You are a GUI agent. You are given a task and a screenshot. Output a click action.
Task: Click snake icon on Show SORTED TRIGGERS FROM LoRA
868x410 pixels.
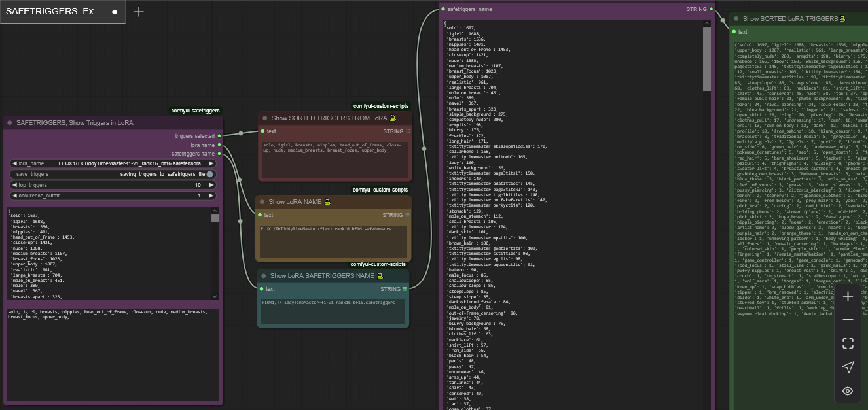tap(393, 118)
